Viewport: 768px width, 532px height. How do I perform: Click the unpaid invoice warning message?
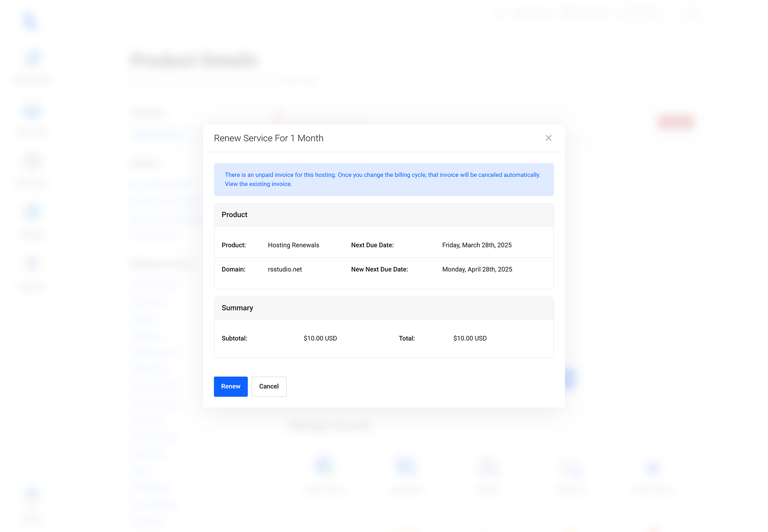pos(384,180)
